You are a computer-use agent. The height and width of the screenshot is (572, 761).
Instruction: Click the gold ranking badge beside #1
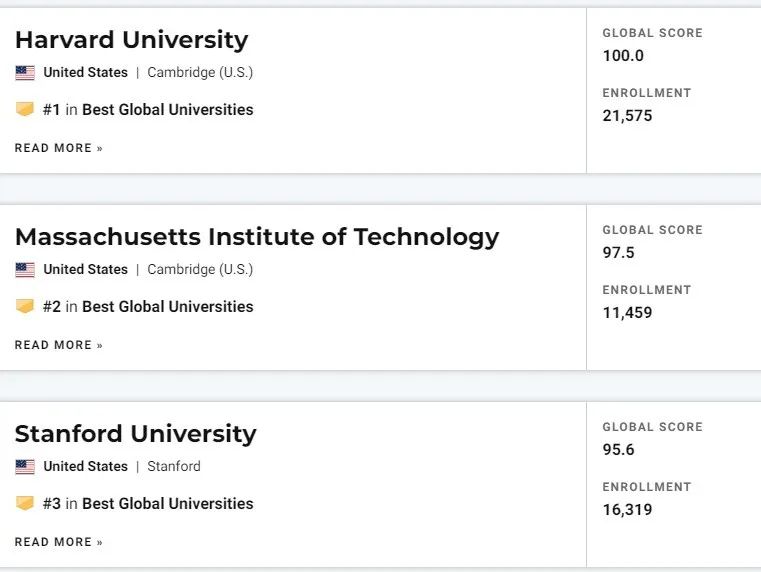25,109
